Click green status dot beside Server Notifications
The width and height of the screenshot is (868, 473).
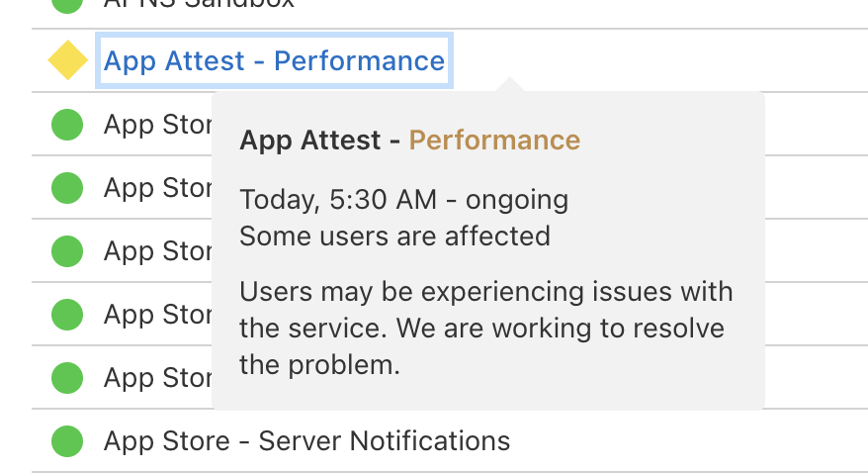pos(67,440)
